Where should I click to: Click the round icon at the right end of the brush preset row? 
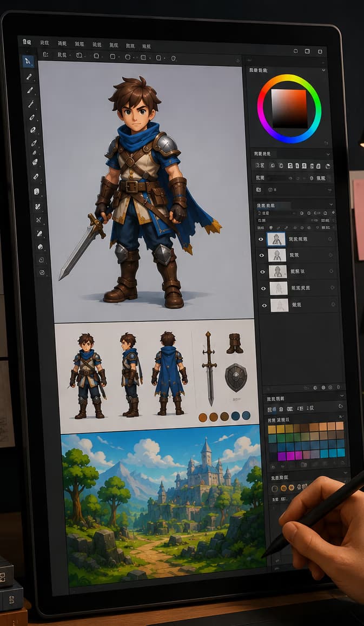[x=328, y=166]
